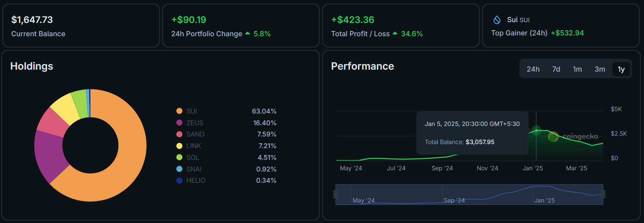Click the LINK yellow legend marker
644x223 pixels.
pyautogui.click(x=179, y=146)
